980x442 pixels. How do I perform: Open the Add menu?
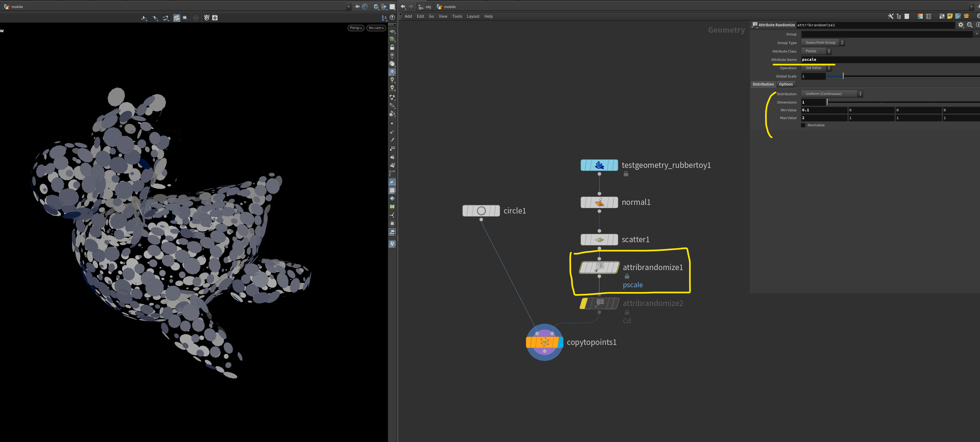click(x=408, y=16)
